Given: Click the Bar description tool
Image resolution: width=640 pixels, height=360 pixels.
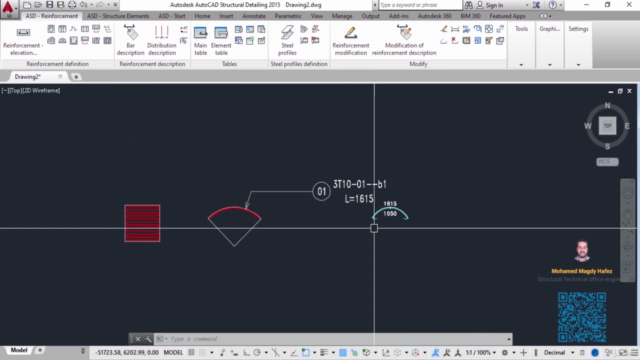Looking at the screenshot, I should pyautogui.click(x=131, y=40).
